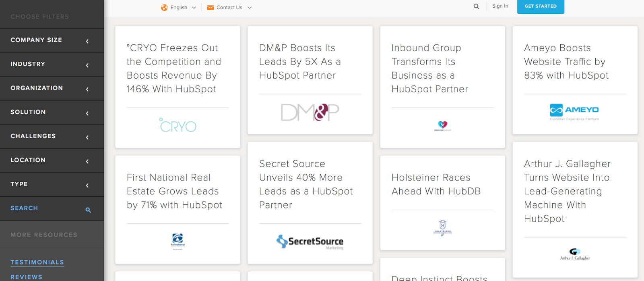The width and height of the screenshot is (644, 281).
Task: Expand the Location filter chevron
Action: pos(87,161)
